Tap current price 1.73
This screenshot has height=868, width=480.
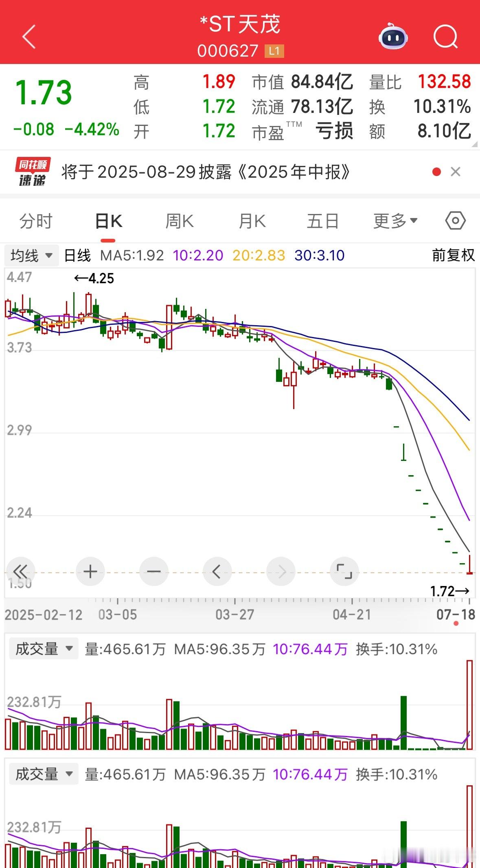pyautogui.click(x=44, y=93)
